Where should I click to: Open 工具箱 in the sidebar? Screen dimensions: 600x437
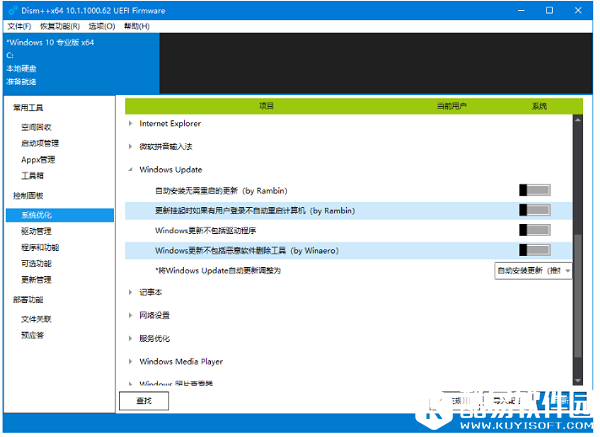pyautogui.click(x=33, y=176)
